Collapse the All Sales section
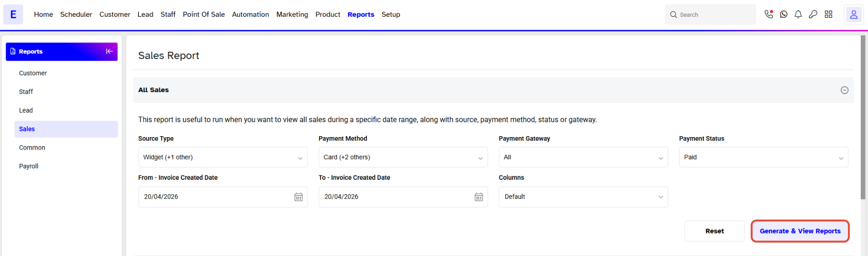The height and width of the screenshot is (256, 868). point(845,90)
